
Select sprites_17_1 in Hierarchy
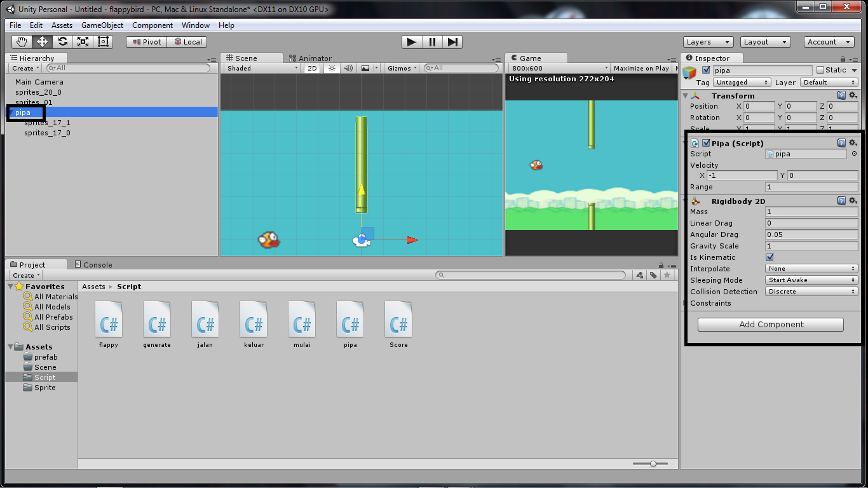[47, 123]
